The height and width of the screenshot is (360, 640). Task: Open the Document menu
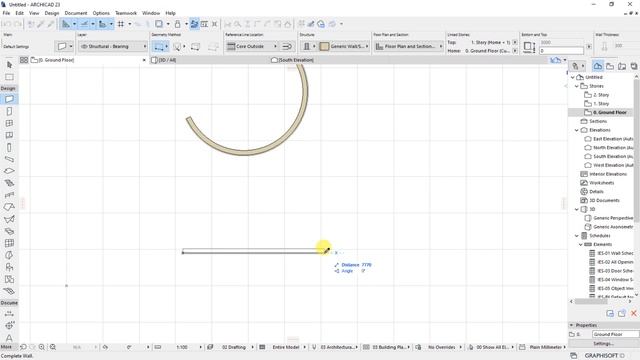pos(76,13)
